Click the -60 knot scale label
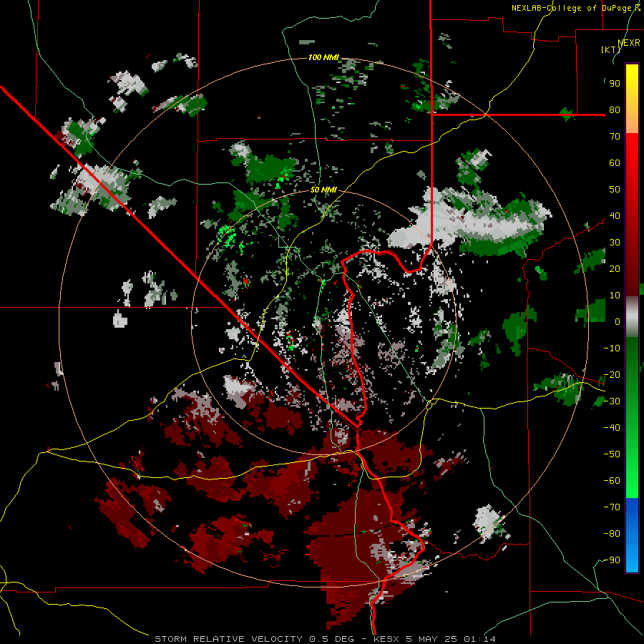 tap(612, 481)
